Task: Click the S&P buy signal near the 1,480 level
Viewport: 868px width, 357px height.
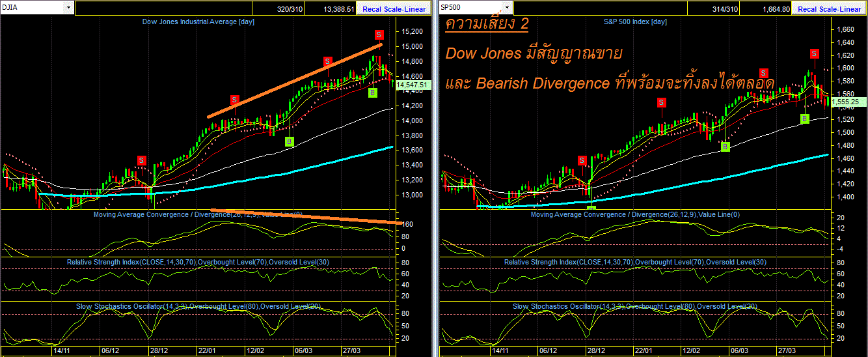Action: [726, 147]
